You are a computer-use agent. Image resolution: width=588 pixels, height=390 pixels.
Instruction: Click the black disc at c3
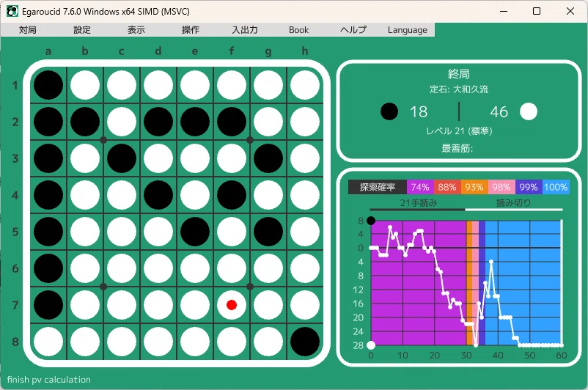[122, 158]
